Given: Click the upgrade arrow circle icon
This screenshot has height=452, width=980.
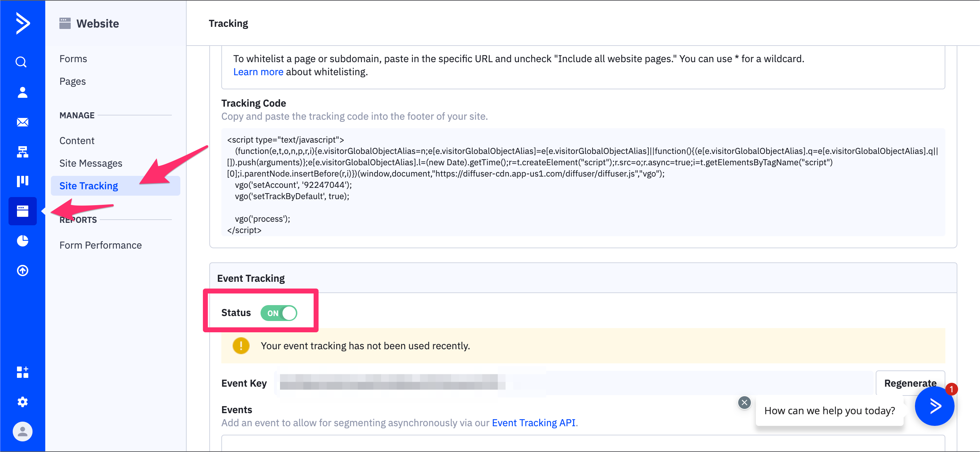Looking at the screenshot, I should tap(22, 270).
